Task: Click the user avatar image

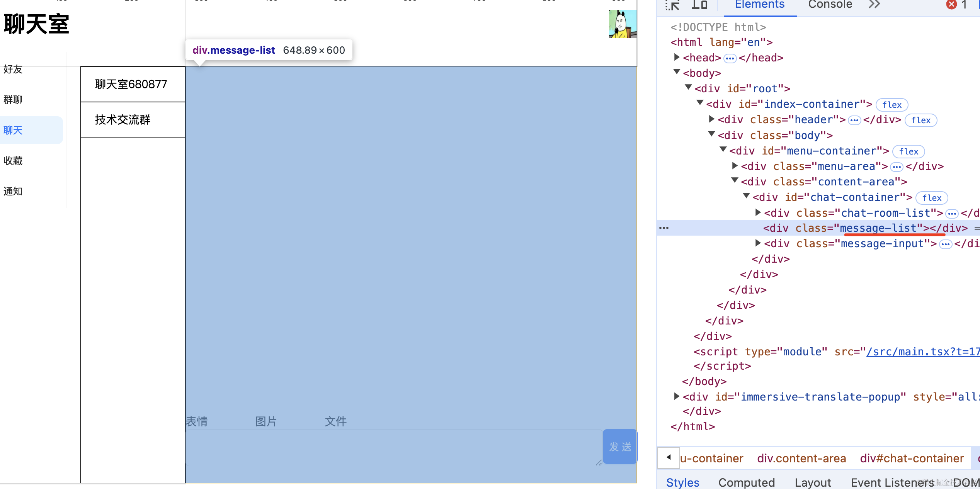Action: coord(622,24)
